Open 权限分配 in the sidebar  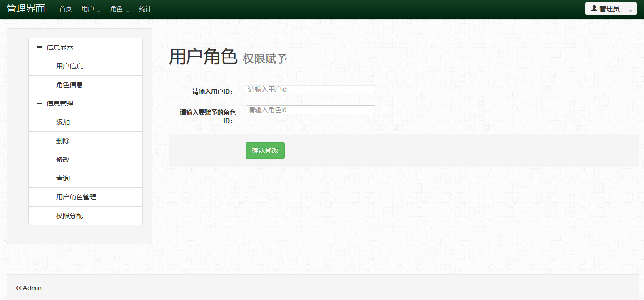[70, 216]
